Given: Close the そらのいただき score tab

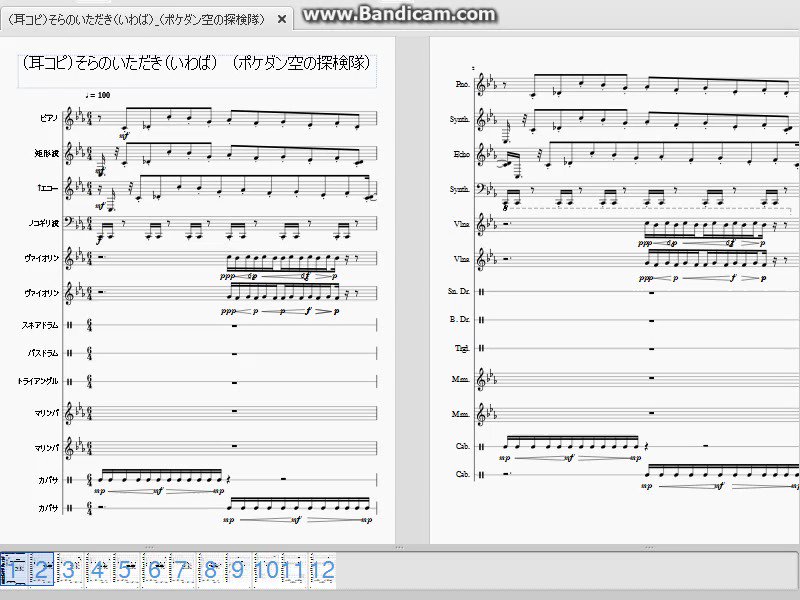Looking at the screenshot, I should pyautogui.click(x=282, y=20).
